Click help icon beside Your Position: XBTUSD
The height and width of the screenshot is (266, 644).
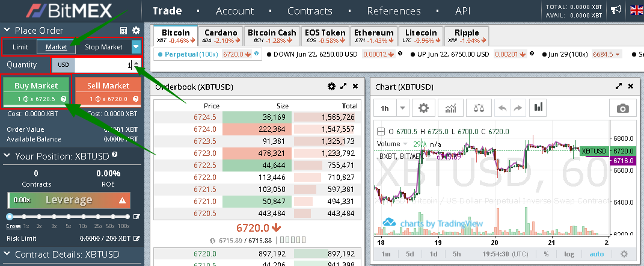pos(115,155)
